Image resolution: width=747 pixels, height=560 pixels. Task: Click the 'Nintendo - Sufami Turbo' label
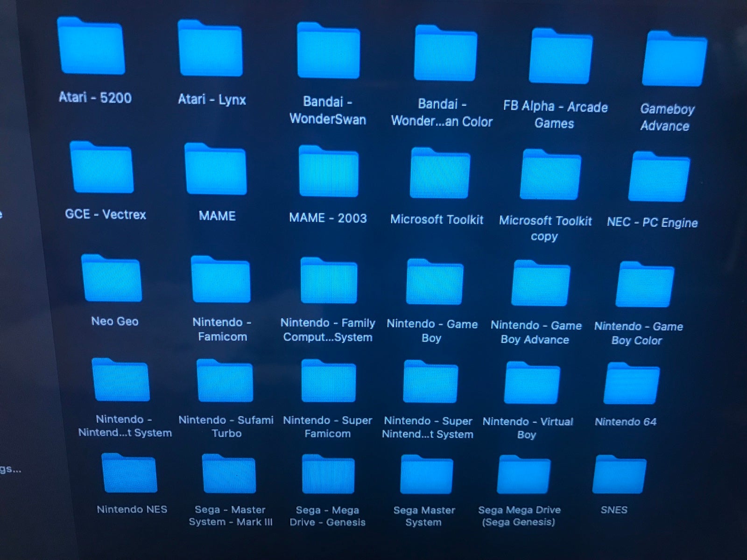point(226,427)
